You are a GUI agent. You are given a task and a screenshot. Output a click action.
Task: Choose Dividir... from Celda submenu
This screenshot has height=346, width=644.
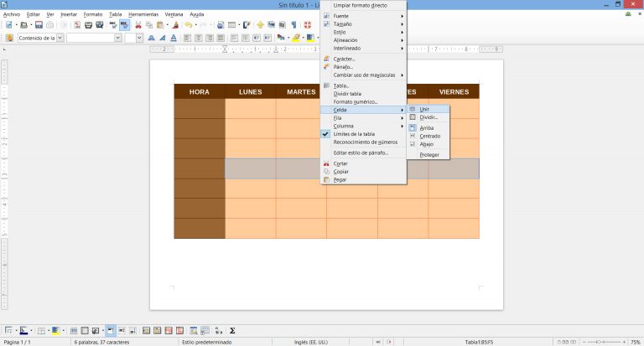tap(428, 117)
